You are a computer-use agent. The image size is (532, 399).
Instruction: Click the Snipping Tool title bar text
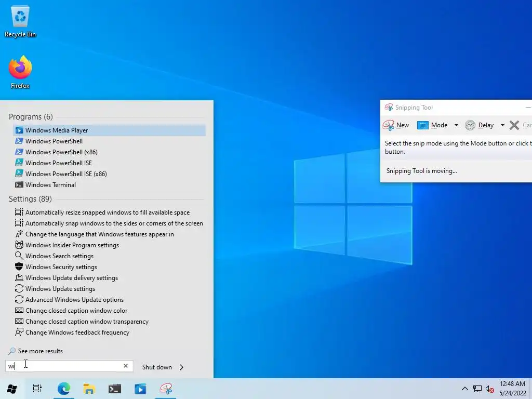(414, 108)
